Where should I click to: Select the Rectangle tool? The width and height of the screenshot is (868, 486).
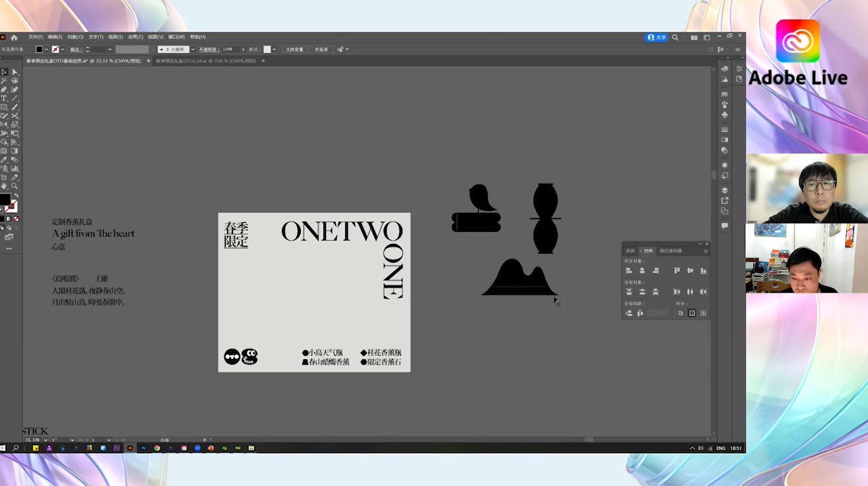click(x=4, y=107)
